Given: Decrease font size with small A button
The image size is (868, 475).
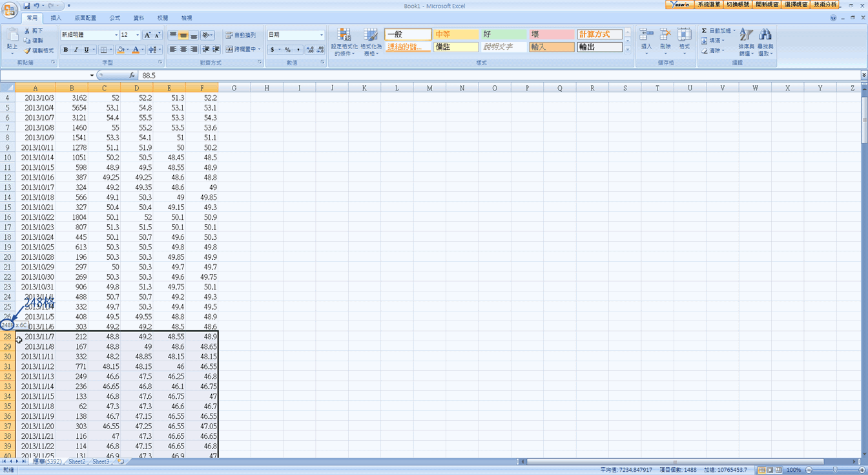Looking at the screenshot, I should pyautogui.click(x=157, y=35).
